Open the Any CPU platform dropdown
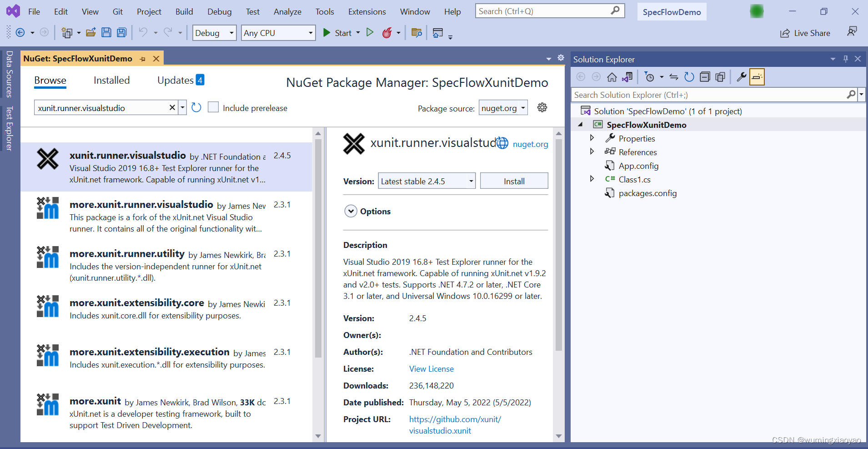This screenshot has width=868, height=449. [278, 33]
